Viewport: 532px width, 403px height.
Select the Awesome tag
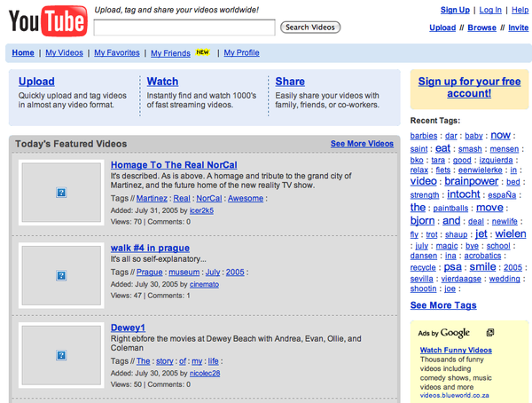[246, 198]
